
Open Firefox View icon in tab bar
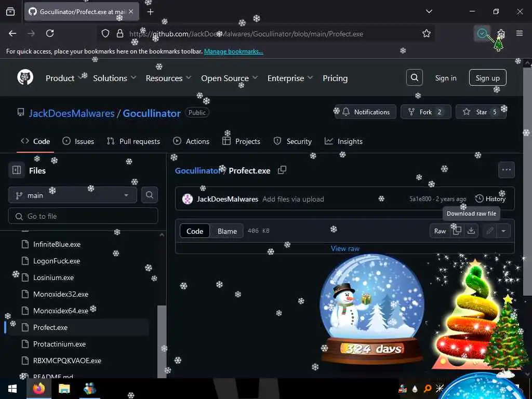point(10,11)
